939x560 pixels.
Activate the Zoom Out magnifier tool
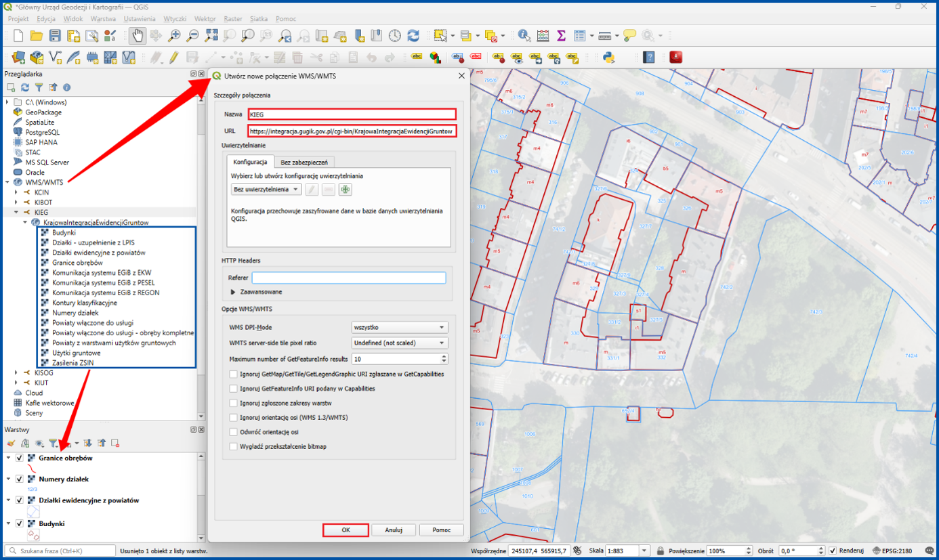(192, 35)
